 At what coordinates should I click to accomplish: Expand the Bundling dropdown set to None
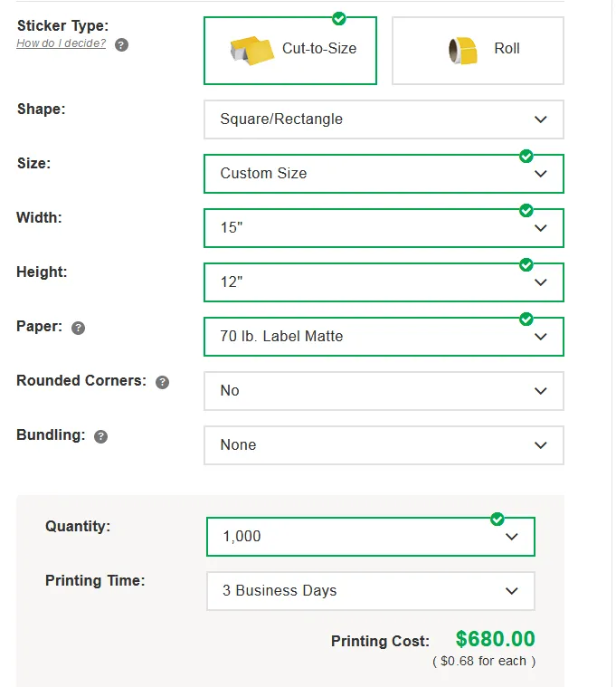(x=384, y=445)
